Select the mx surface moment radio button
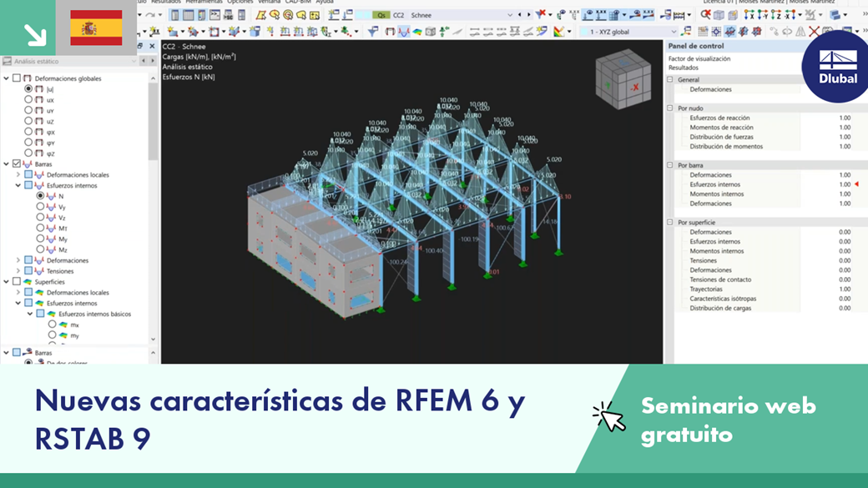This screenshot has height=488, width=868. point(52,324)
